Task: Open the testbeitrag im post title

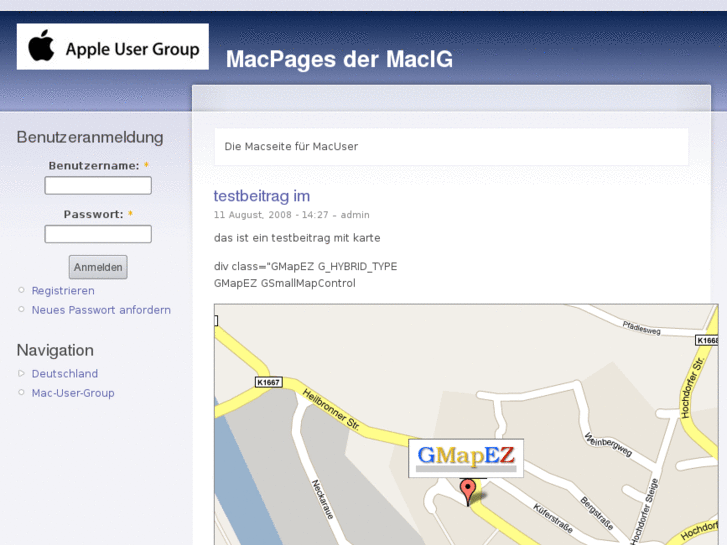Action: click(261, 196)
